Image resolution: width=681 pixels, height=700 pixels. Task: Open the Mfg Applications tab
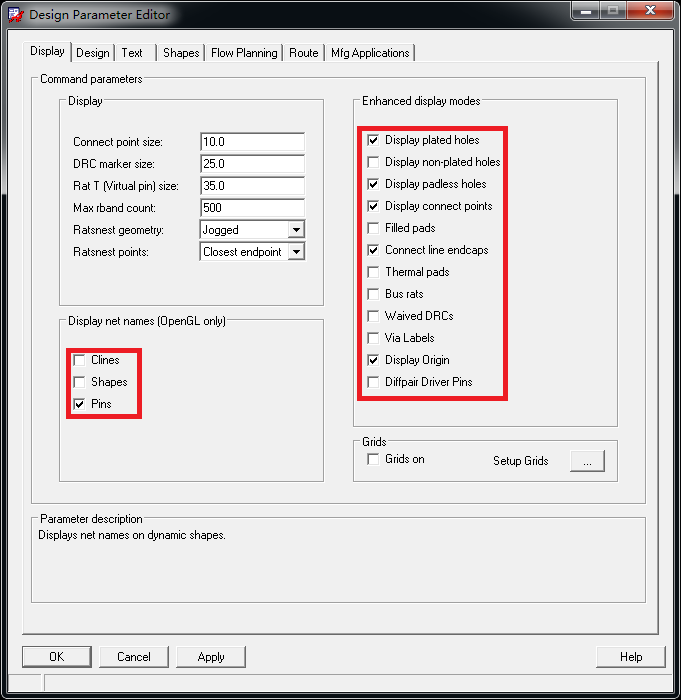[x=370, y=53]
